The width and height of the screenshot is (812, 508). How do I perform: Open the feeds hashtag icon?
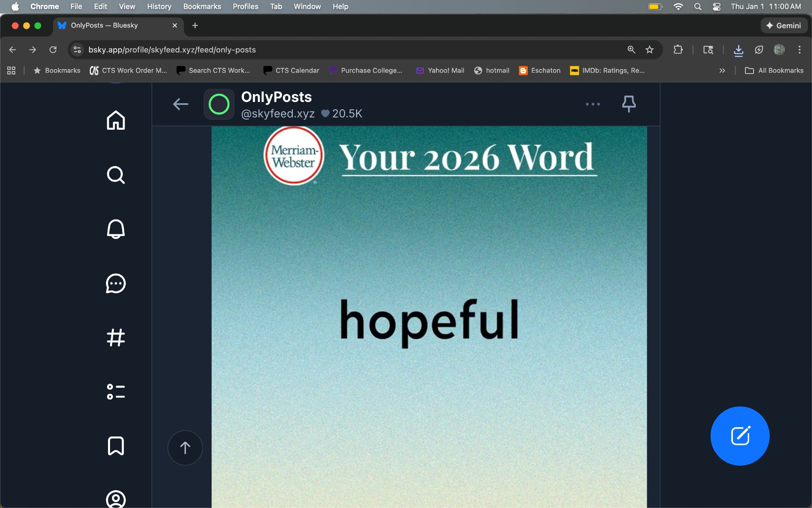pyautogui.click(x=116, y=337)
